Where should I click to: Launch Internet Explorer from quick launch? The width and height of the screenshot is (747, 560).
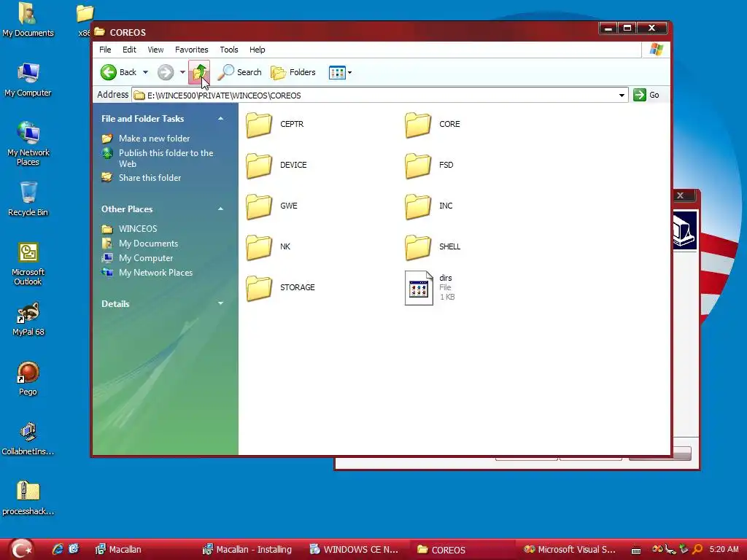58,550
